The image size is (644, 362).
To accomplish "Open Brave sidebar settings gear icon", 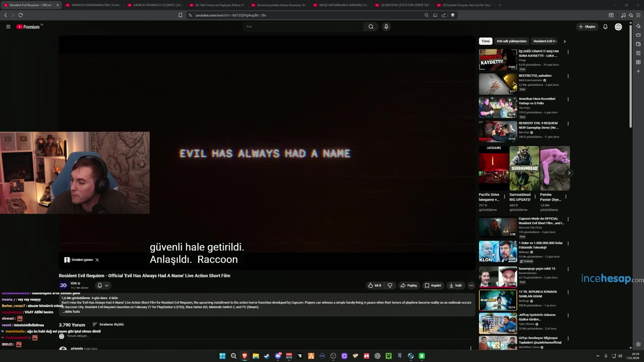I will [x=638, y=344].
